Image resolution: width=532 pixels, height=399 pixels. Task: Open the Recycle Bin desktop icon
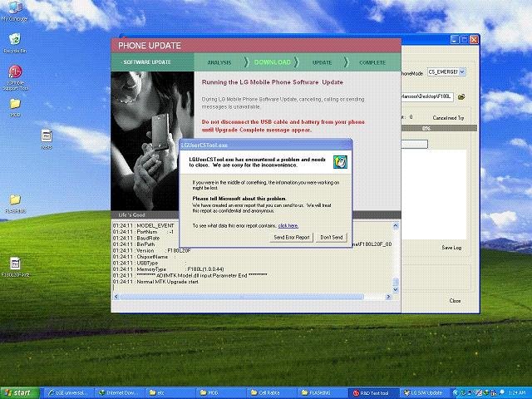(x=15, y=42)
